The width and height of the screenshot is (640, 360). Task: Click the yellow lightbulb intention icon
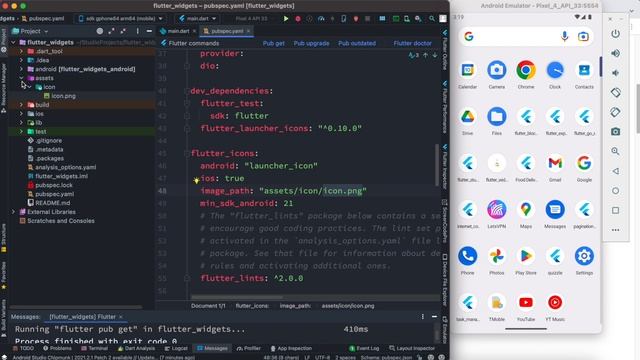pyautogui.click(x=196, y=180)
